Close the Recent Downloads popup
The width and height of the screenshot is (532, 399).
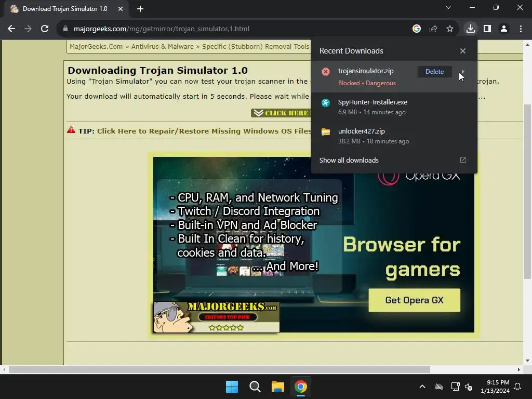(x=463, y=51)
